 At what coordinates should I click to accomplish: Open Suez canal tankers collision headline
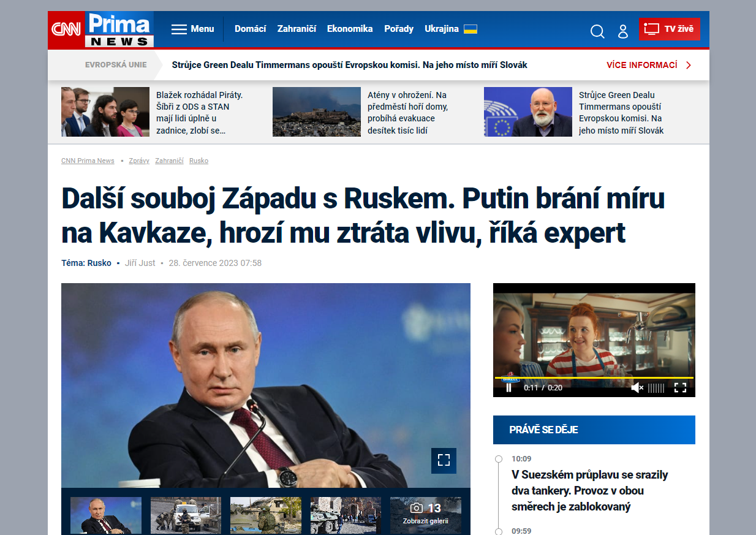click(x=590, y=491)
